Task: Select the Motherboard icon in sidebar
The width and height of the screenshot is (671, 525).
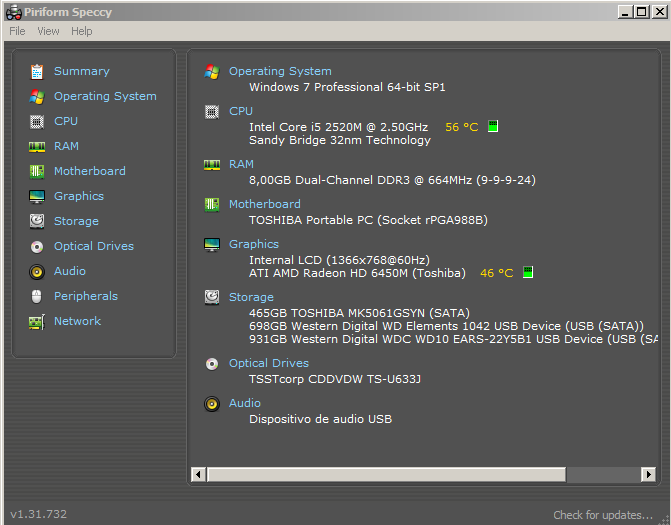Action: (37, 172)
